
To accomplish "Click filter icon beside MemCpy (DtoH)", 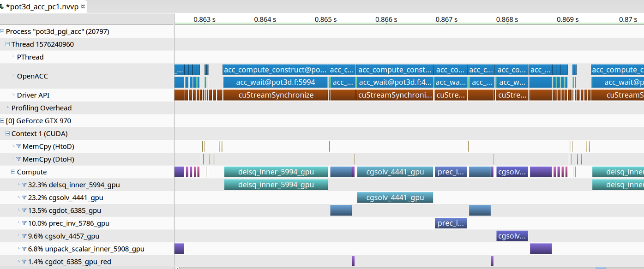I will pos(18,160).
